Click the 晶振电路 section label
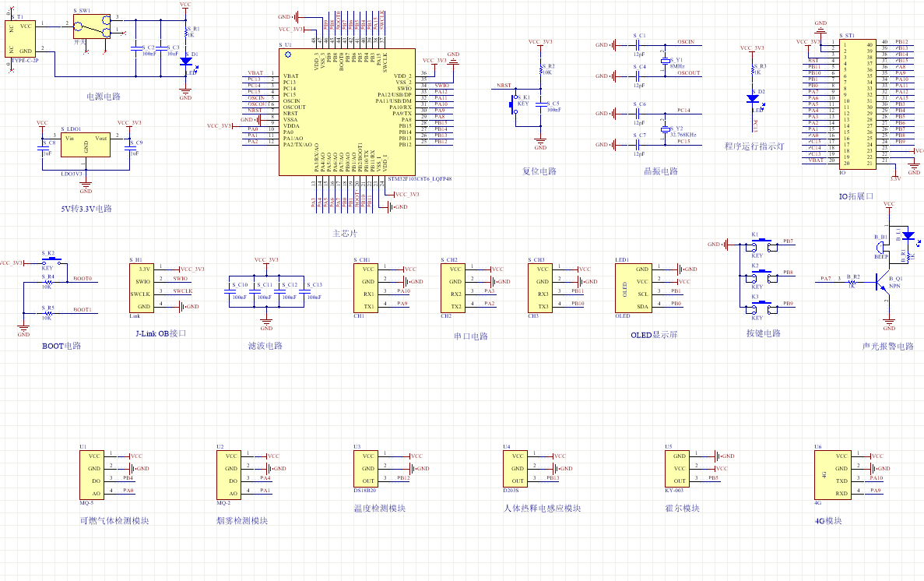This screenshot has height=581, width=924. [x=661, y=171]
